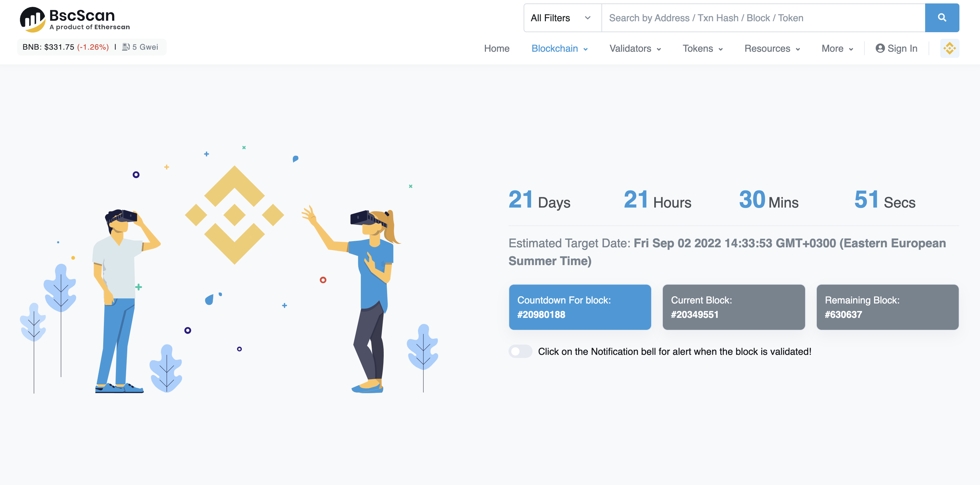Focus the address or txn hash search field

(763, 18)
